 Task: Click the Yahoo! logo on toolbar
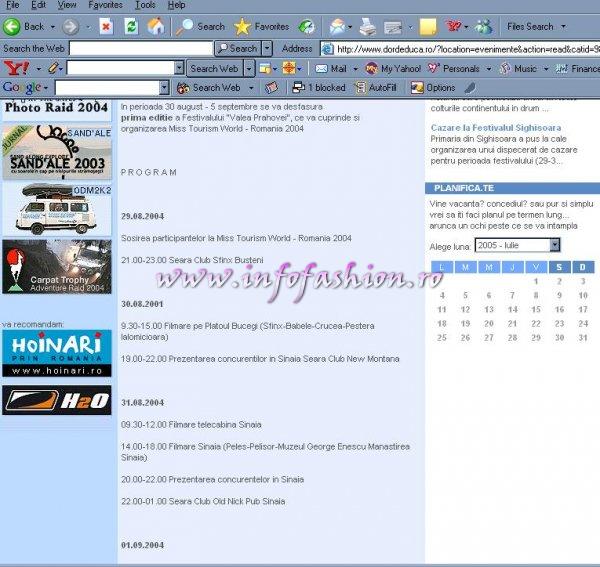[x=17, y=69]
